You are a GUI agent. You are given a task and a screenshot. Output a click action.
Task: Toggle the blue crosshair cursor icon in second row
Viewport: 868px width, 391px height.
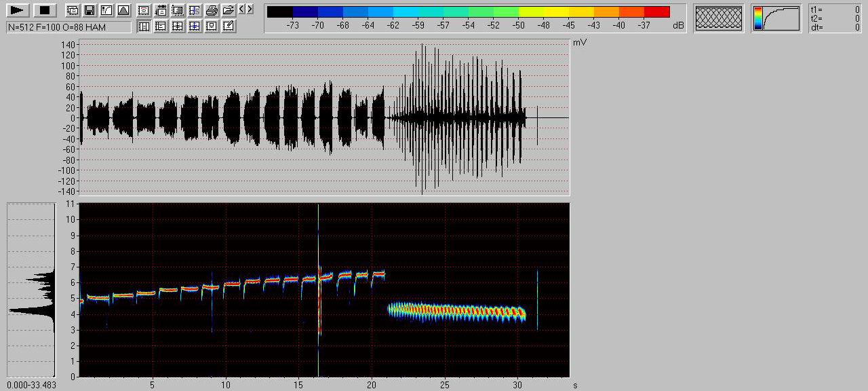pyautogui.click(x=195, y=26)
